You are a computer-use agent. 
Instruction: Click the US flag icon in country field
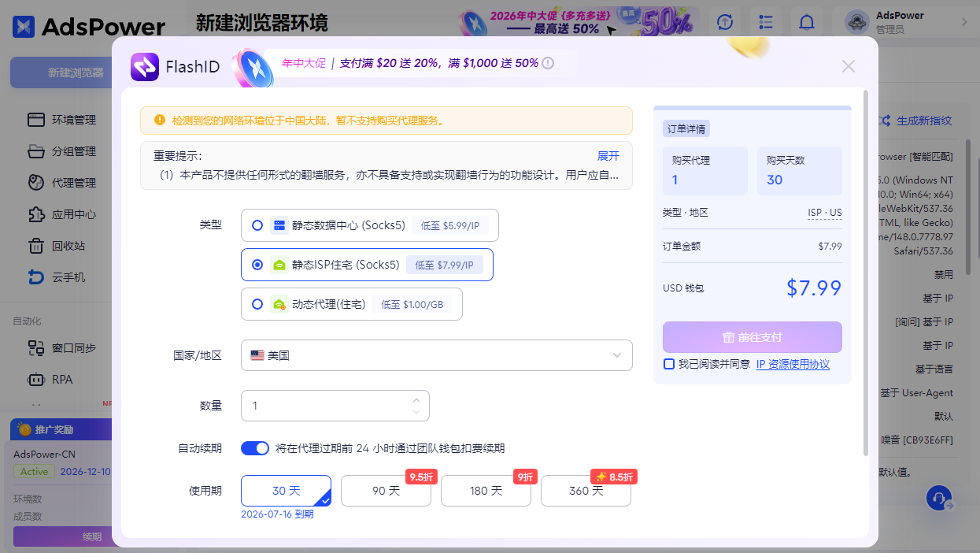257,355
